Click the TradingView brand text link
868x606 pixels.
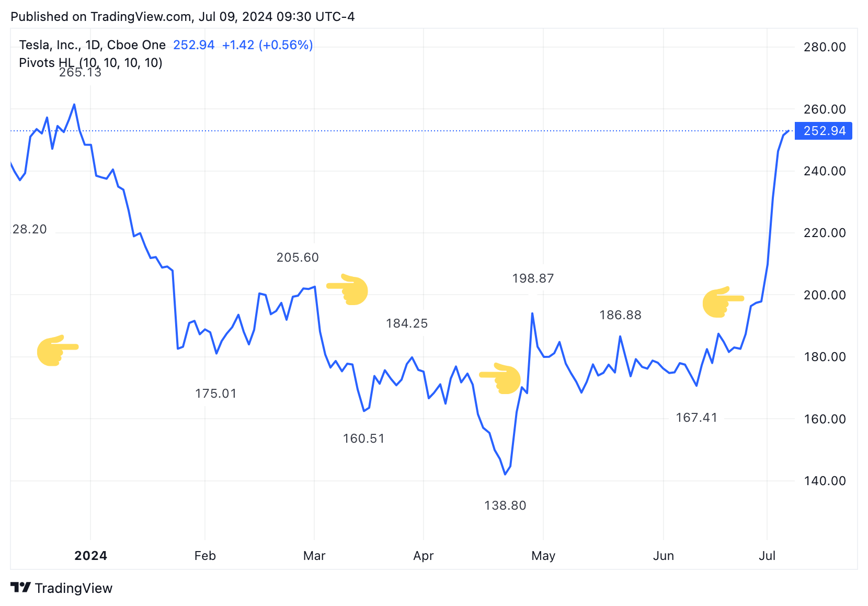click(74, 588)
